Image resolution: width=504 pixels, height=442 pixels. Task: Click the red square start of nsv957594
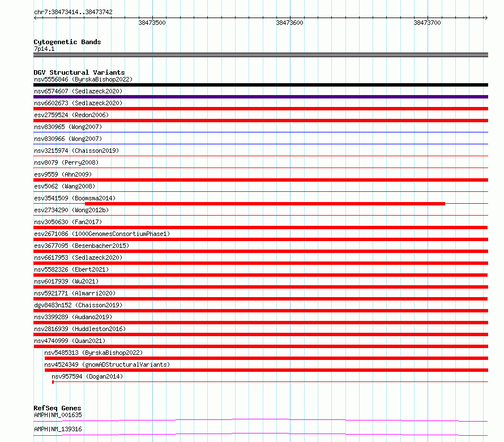(x=53, y=382)
